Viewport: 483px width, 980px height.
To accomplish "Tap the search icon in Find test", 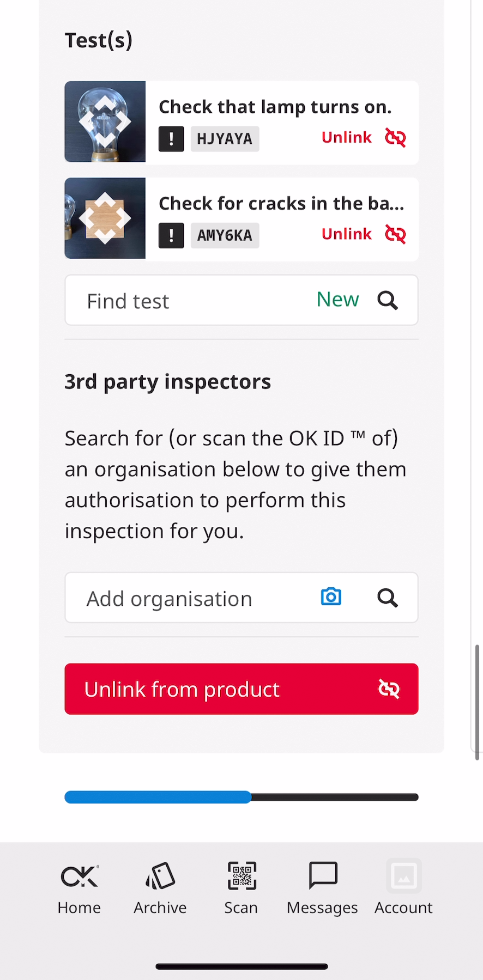I will [388, 300].
